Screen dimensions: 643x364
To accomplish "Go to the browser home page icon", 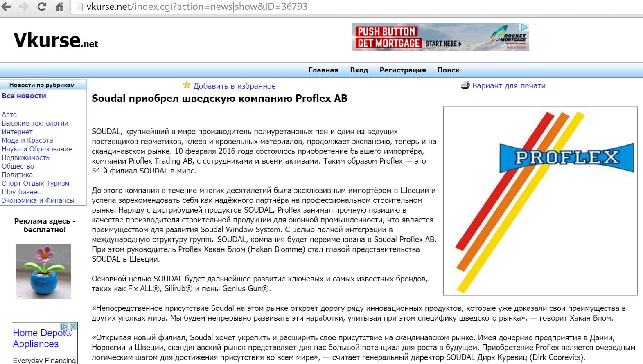I will [59, 7].
